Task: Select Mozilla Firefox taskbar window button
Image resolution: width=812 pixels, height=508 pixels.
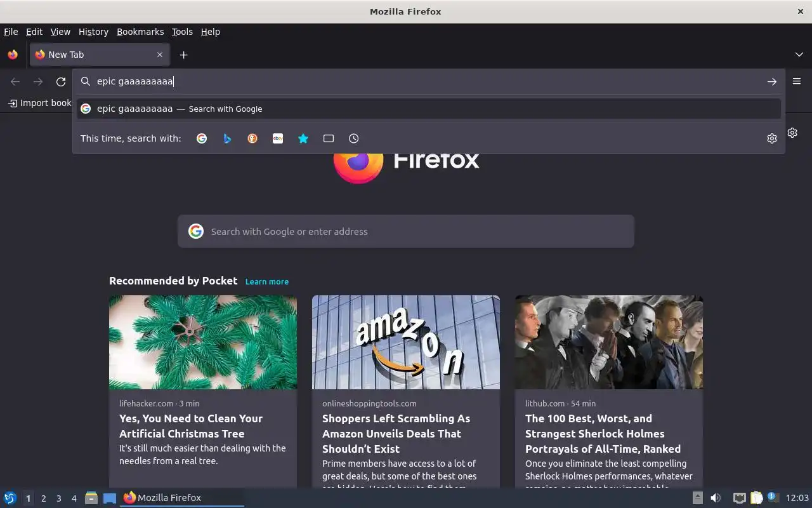Action: 183,498
